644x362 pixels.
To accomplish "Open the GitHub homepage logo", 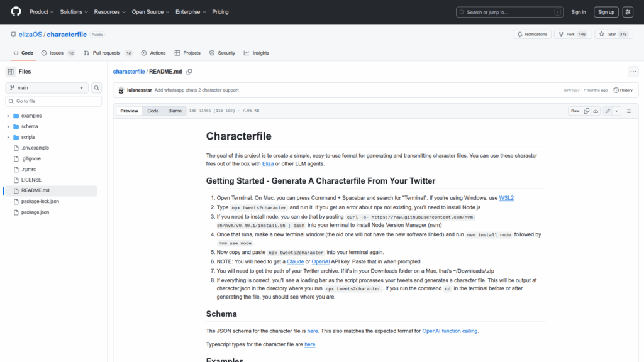I will [16, 12].
